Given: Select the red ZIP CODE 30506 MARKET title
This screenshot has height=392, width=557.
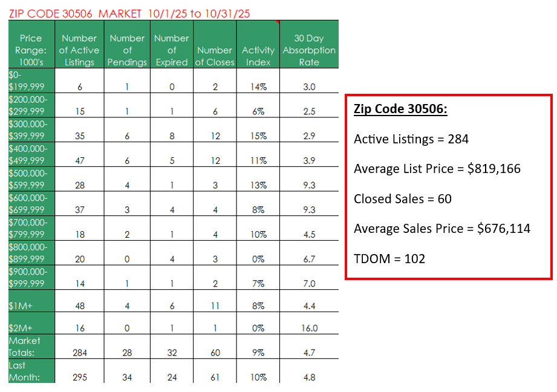Looking at the screenshot, I should tap(129, 13).
